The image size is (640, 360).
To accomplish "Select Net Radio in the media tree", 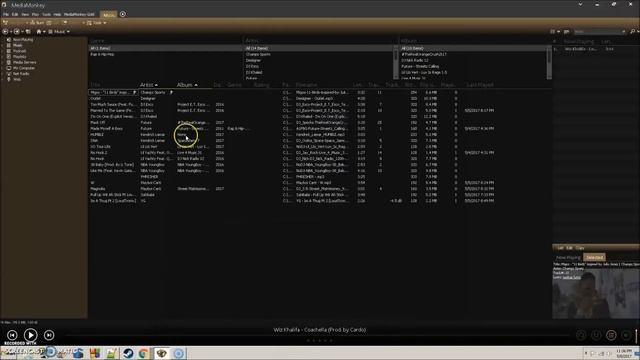I will point(21,74).
